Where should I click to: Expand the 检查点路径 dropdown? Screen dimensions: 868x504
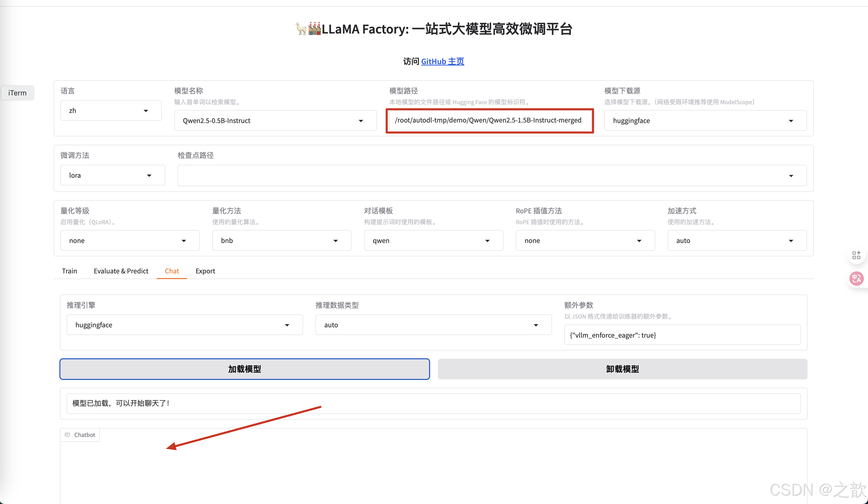(x=492, y=175)
